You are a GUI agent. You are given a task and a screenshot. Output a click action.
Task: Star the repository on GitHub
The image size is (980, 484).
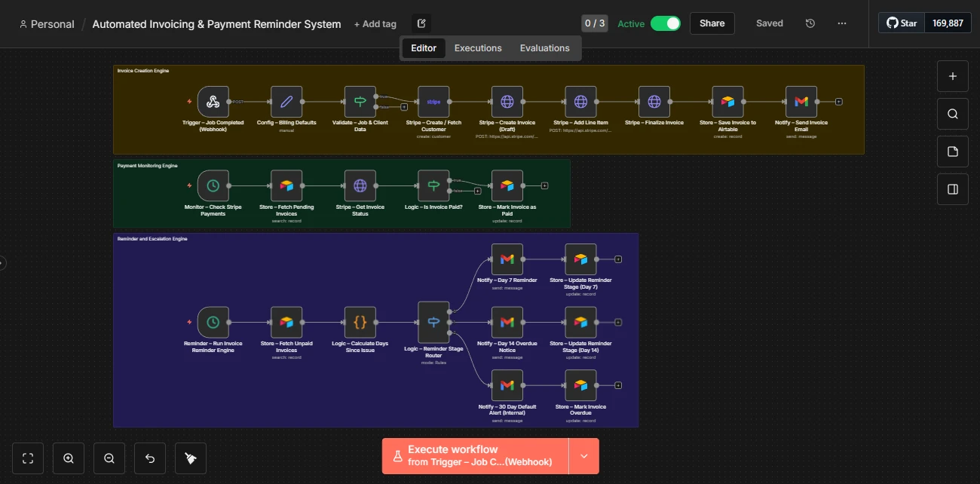coord(902,22)
